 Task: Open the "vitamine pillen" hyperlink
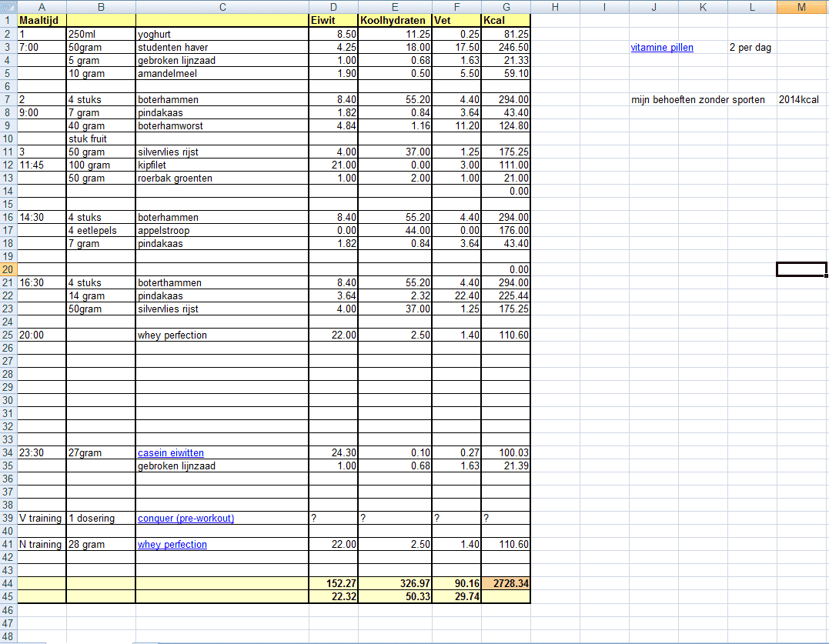click(661, 48)
